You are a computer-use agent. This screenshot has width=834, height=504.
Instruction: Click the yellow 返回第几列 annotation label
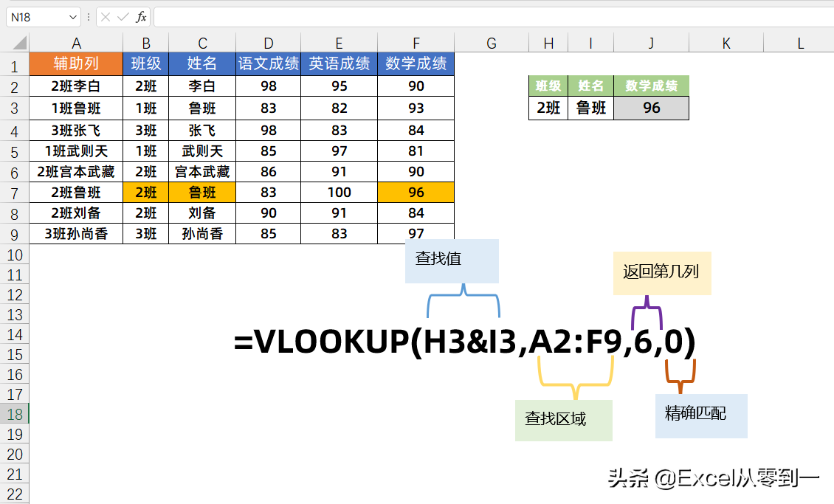click(x=661, y=274)
